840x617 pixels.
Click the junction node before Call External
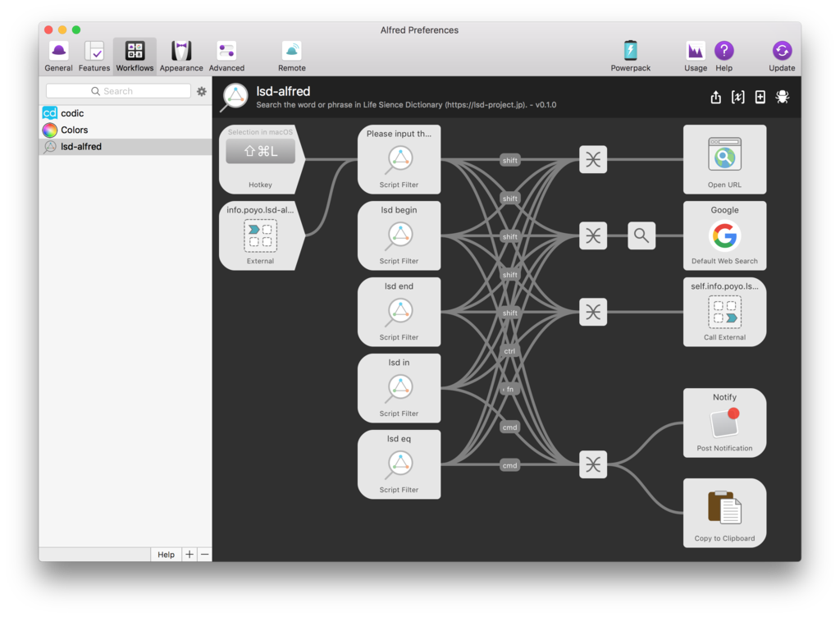(593, 312)
